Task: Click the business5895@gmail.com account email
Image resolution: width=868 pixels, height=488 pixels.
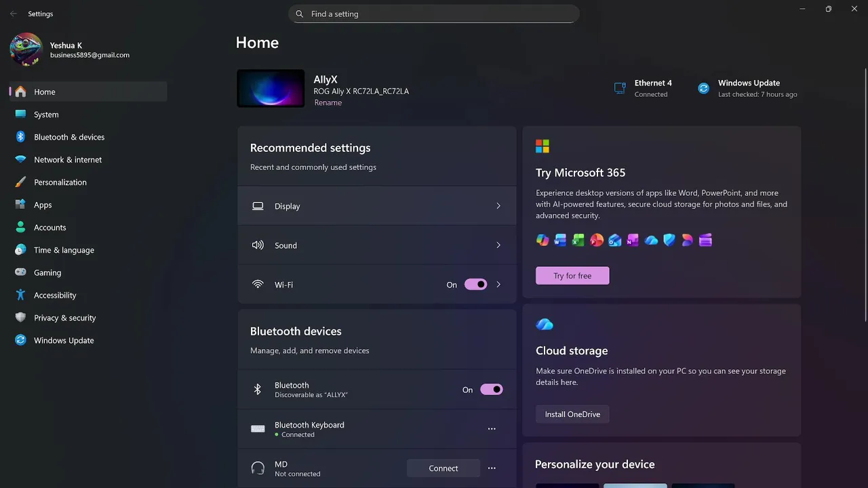Action: [x=90, y=56]
